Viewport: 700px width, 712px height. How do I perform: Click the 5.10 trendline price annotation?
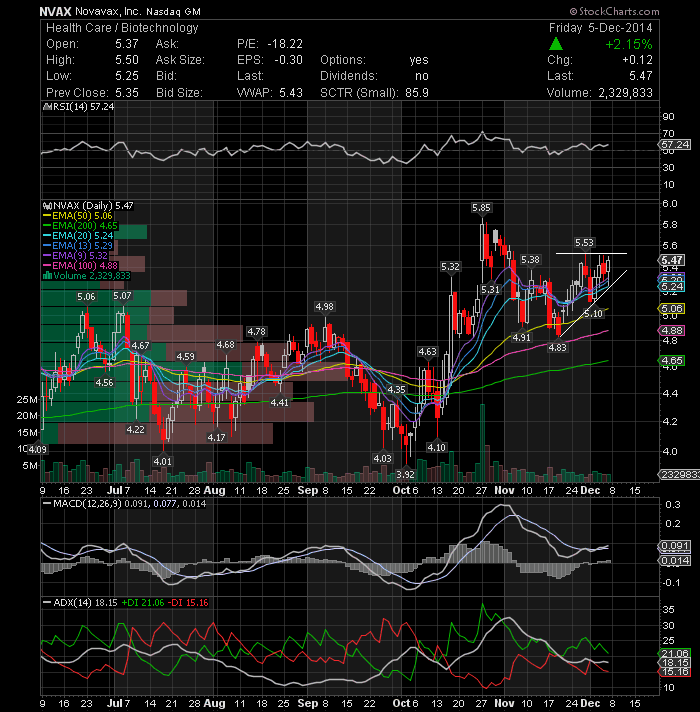pyautogui.click(x=594, y=313)
